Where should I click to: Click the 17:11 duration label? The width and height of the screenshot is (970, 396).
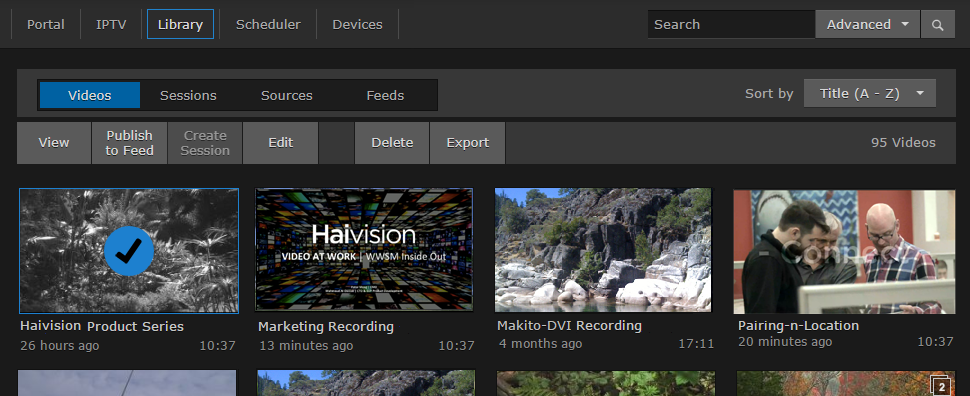coord(696,343)
